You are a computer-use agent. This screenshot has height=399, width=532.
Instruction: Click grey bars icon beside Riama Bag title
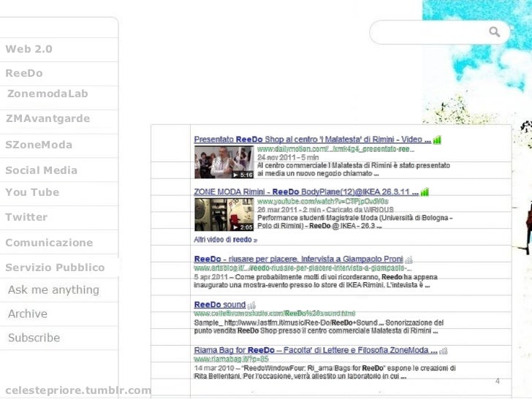click(x=444, y=351)
